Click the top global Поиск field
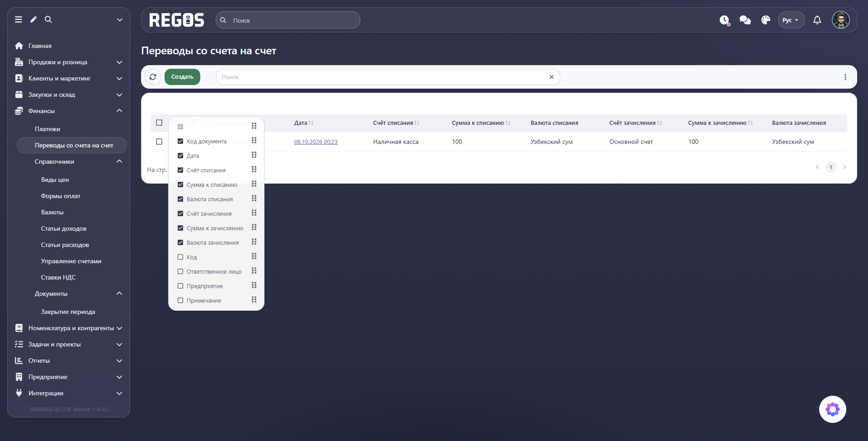The height and width of the screenshot is (441, 868). tap(288, 20)
